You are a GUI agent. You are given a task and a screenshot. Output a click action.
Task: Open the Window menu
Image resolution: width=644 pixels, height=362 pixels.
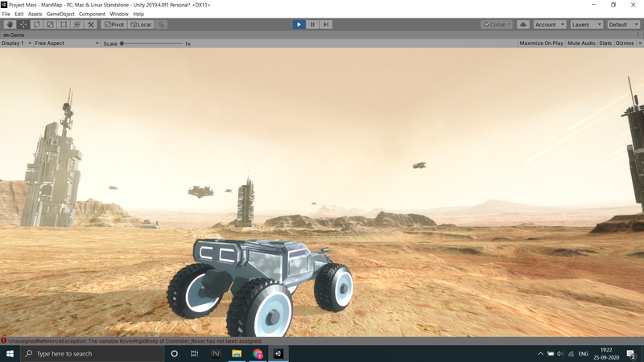119,14
